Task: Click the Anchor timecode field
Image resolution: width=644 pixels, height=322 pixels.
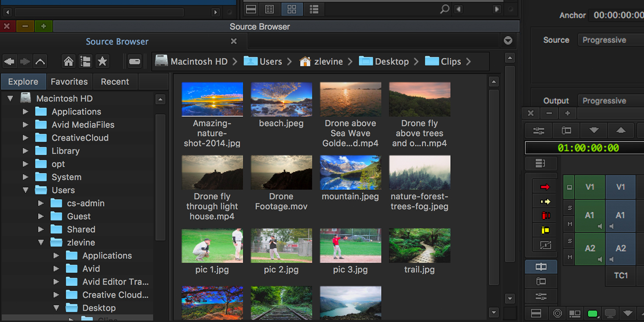Action: (617, 15)
